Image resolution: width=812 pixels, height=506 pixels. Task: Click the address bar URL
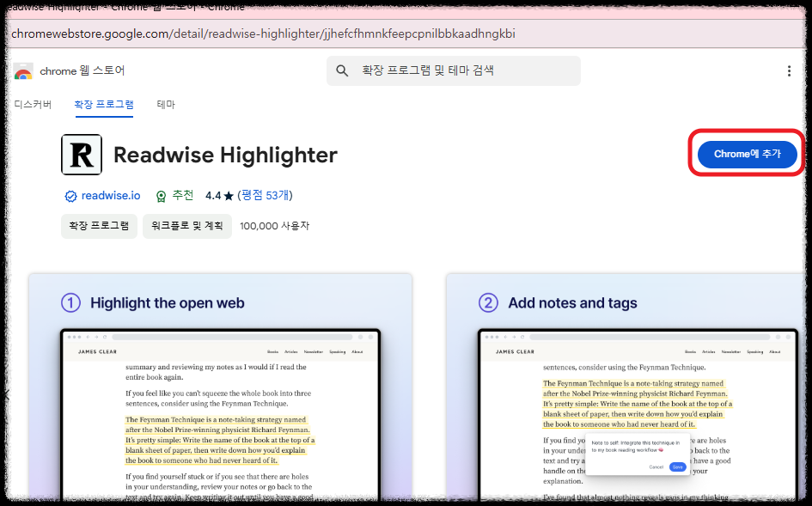(263, 34)
